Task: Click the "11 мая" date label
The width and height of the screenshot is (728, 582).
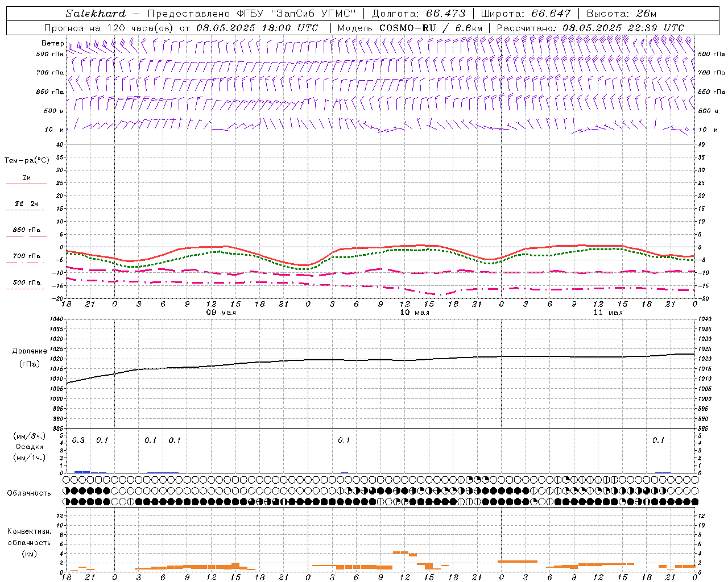Action: 608,313
